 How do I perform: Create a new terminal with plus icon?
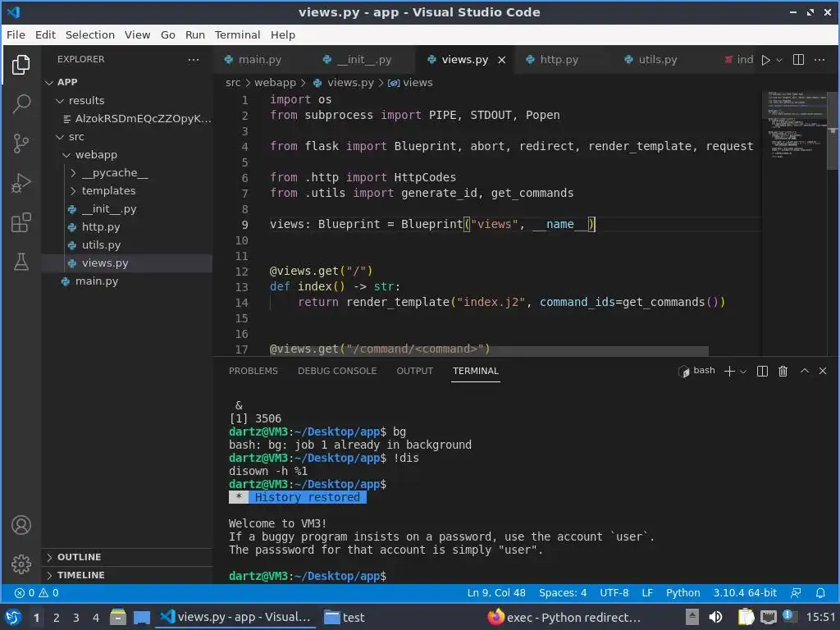(x=729, y=372)
